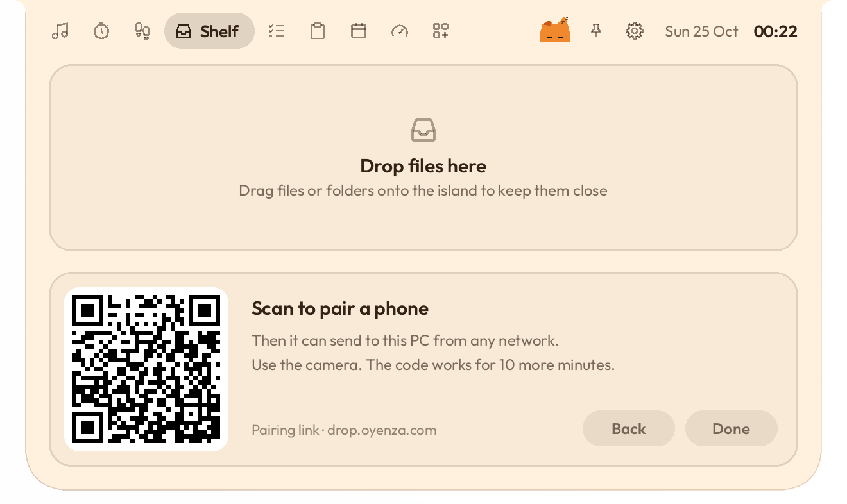Open the checklist tasks tab
847x504 pixels.
pyautogui.click(x=277, y=31)
